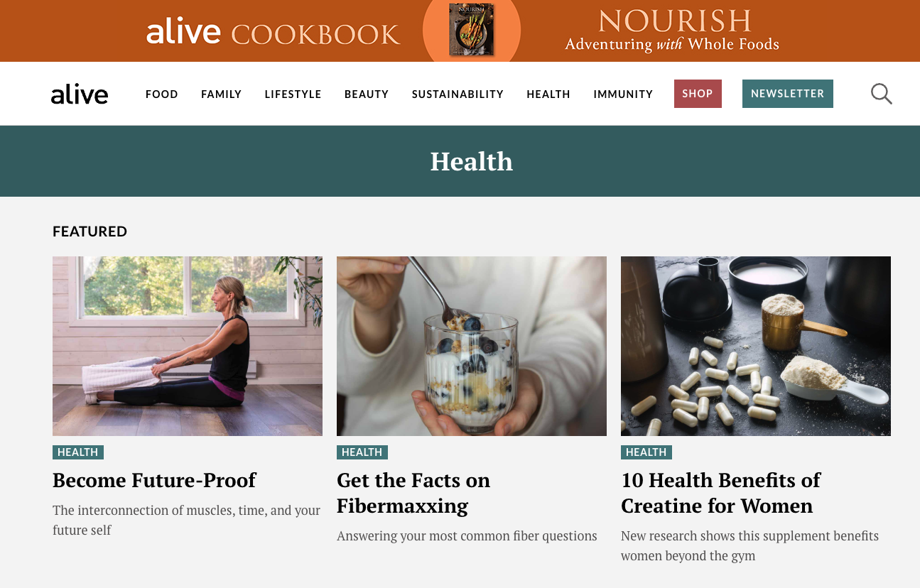Open the Food menu item
The width and height of the screenshot is (920, 588).
tap(162, 94)
